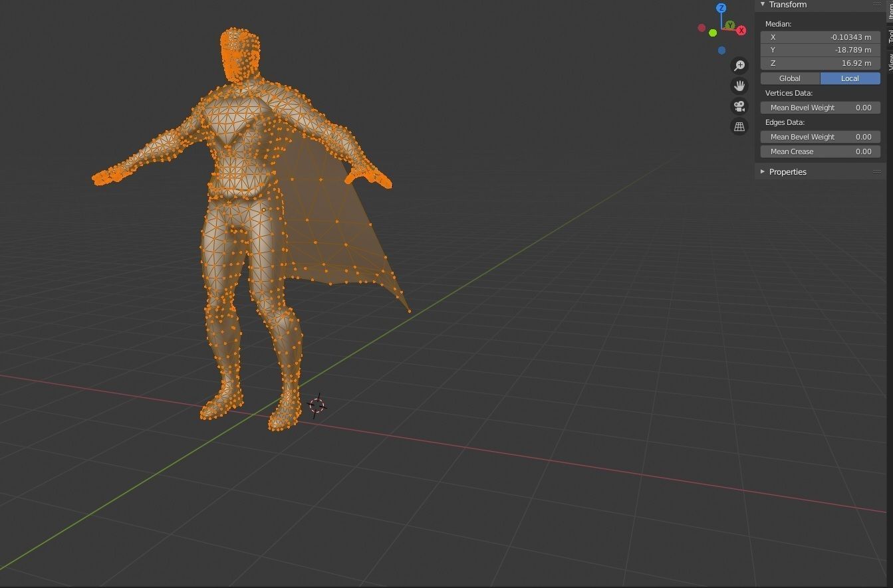Click the "Vertices Data:" label
The height and width of the screenshot is (588, 893).
pos(789,93)
